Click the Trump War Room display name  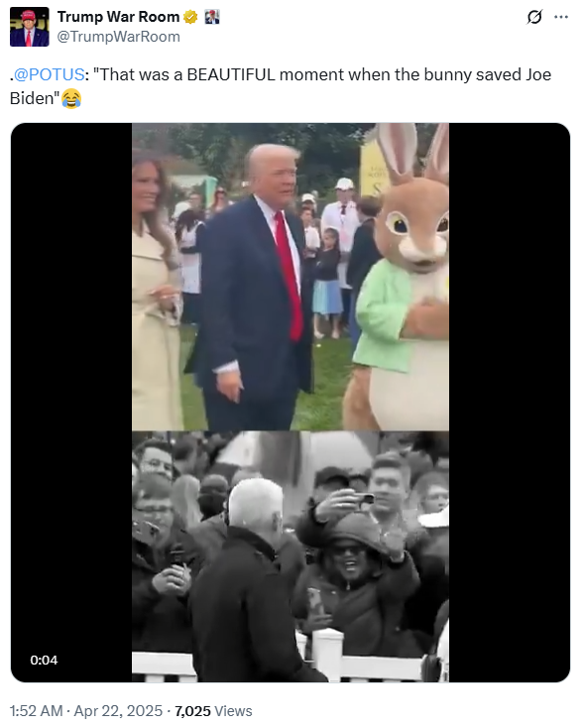point(118,17)
